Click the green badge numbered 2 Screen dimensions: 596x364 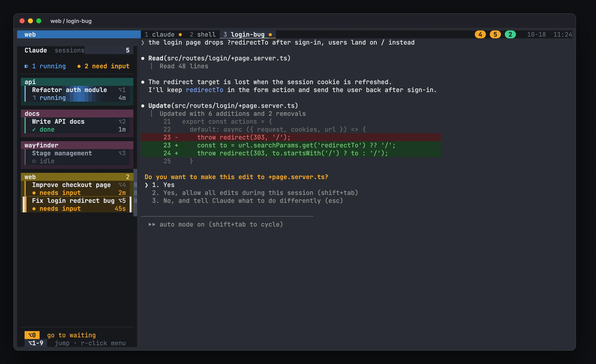point(510,35)
